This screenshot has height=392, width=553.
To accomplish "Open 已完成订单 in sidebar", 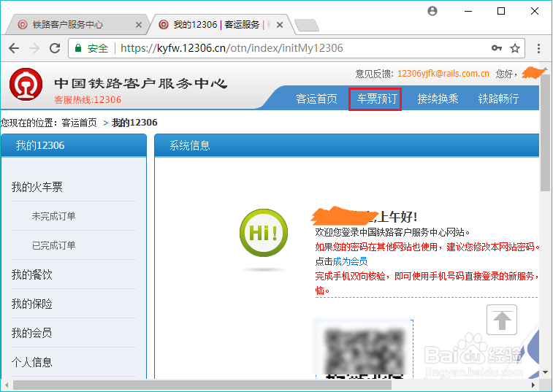I will 53,245.
